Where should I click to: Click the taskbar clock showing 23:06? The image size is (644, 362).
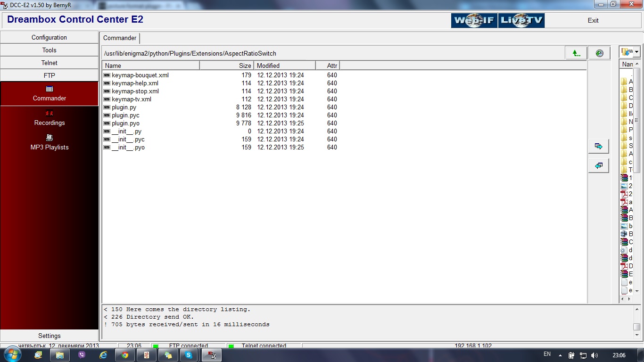[619, 355]
